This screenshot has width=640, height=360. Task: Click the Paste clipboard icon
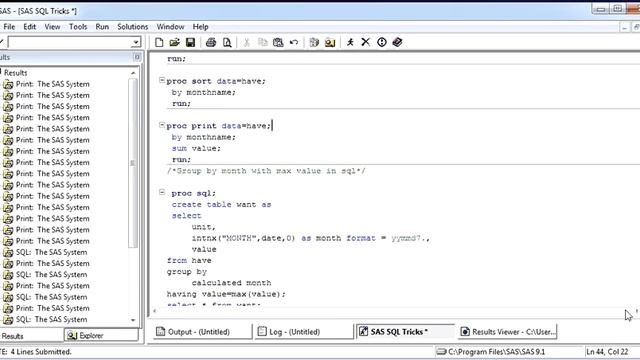278,42
